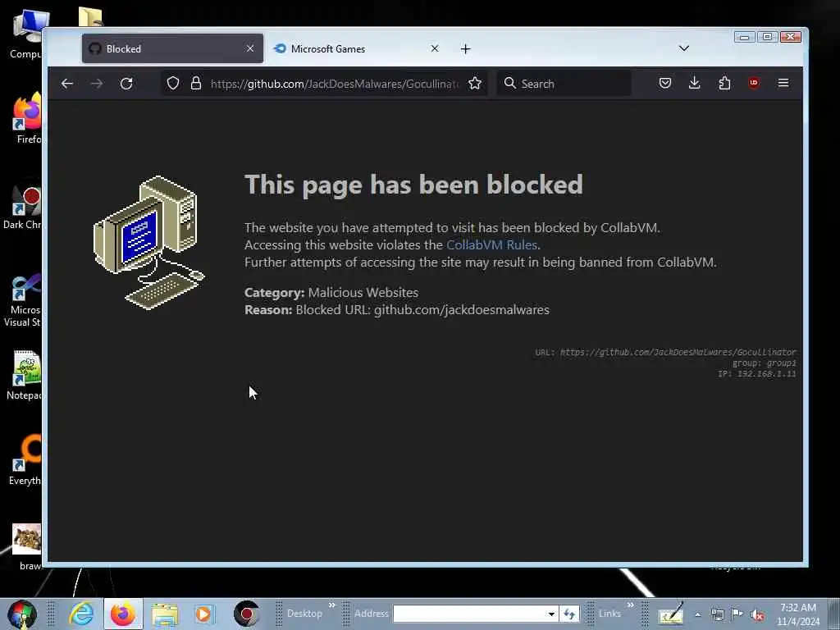Viewport: 840px width, 630px height.
Task: Reload the current page
Action: point(126,84)
